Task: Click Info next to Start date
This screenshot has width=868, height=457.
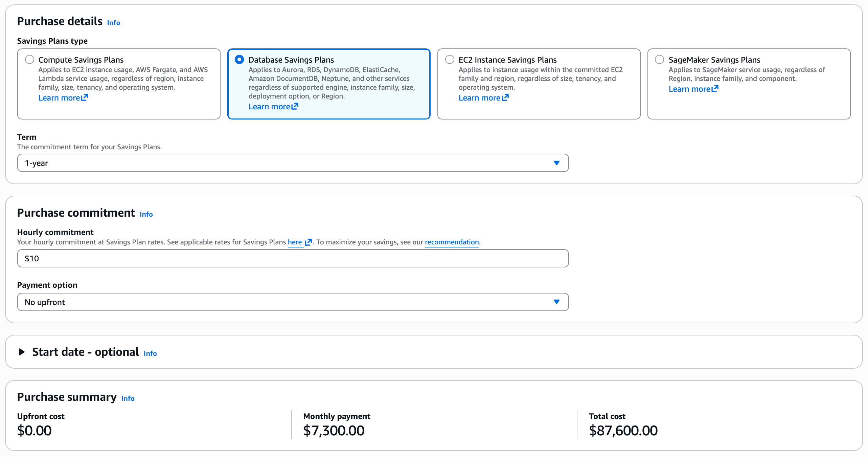Action: [150, 353]
